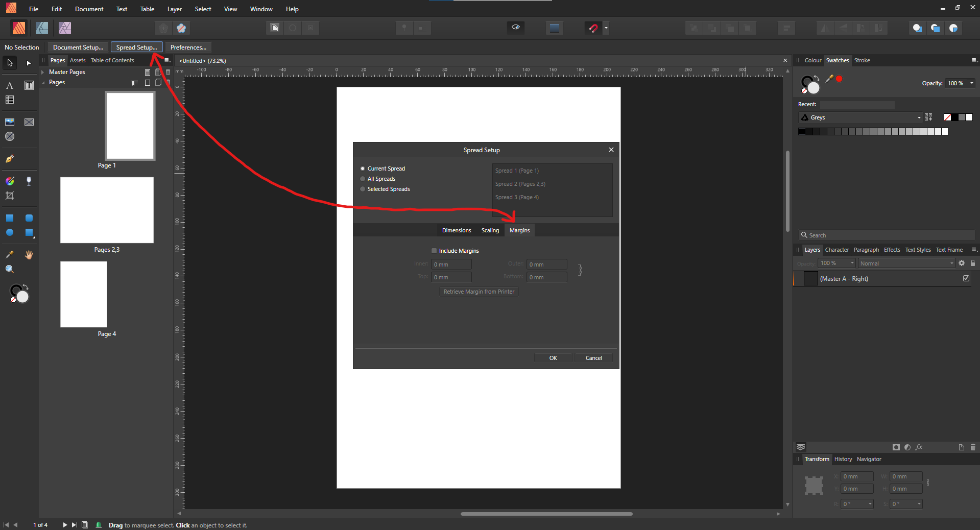This screenshot has height=530, width=980.
Task: Open the Layers opacity 100 % dropdown
Action: (x=836, y=263)
